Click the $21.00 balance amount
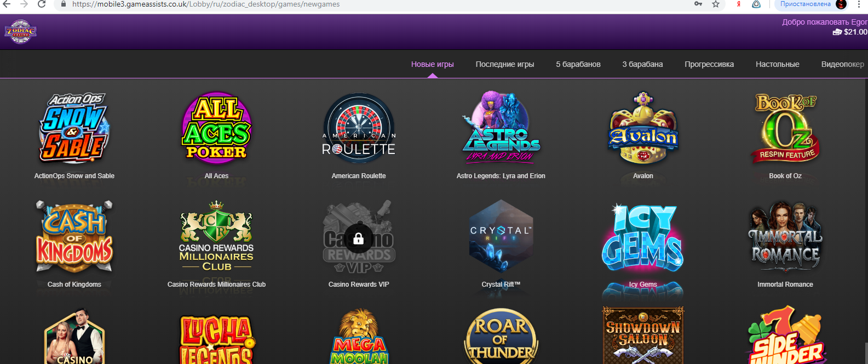The height and width of the screenshot is (364, 868). coord(855,32)
